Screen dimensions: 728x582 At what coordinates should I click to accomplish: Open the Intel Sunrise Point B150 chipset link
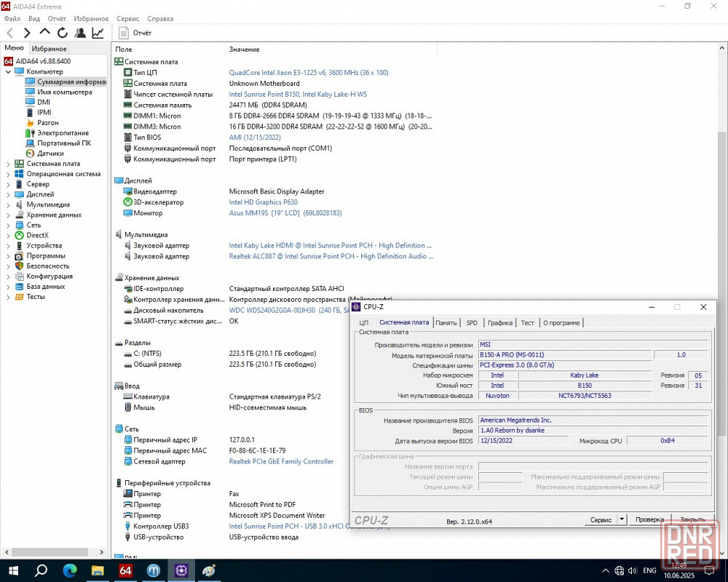[298, 95]
